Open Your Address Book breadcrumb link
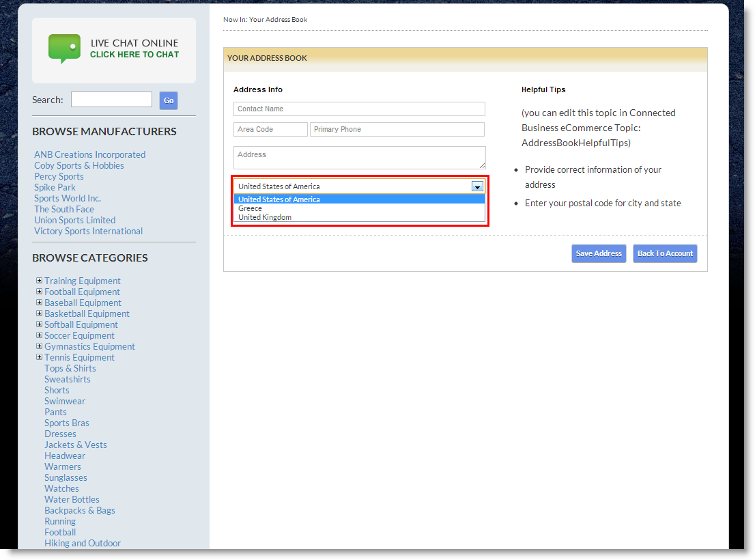755x560 pixels. click(x=278, y=20)
